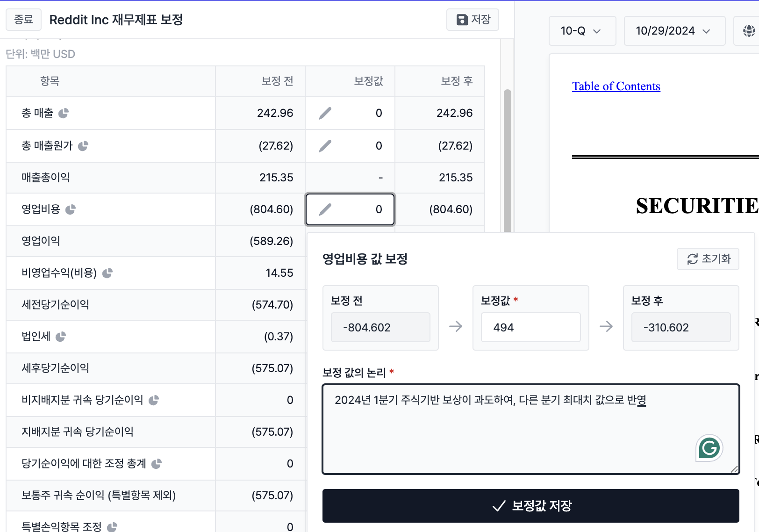Click the 종료 exit button

point(23,20)
